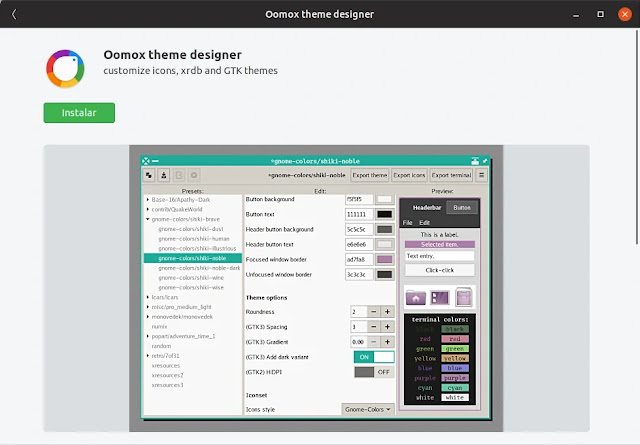Screen dimensions: 640x445
Task: Click the purple desktop preview icon
Action: pos(440,297)
